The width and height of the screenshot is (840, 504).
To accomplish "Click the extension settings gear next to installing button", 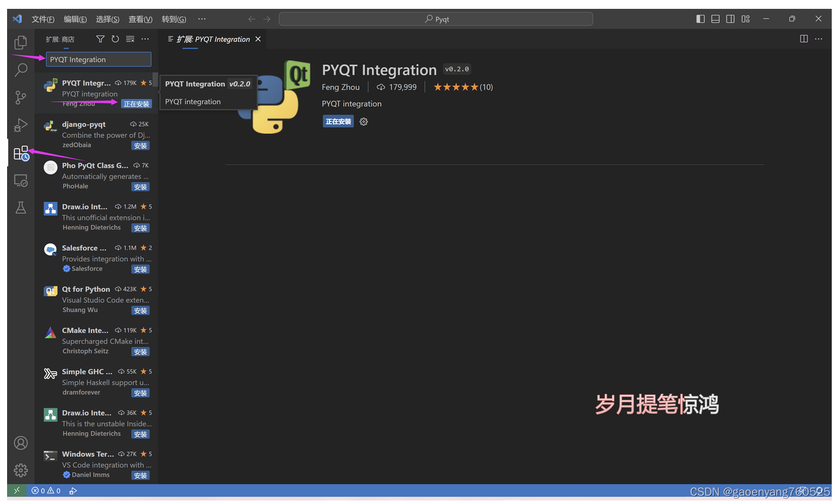I will [364, 122].
